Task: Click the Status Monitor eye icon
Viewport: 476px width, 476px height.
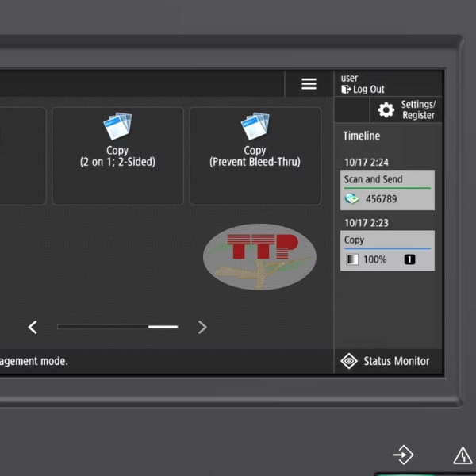Action: coord(349,361)
